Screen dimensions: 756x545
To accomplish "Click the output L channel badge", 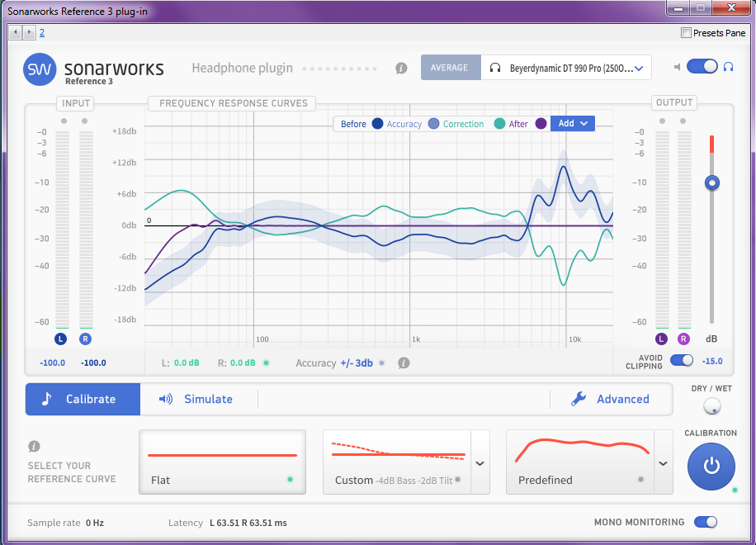I will (x=661, y=339).
